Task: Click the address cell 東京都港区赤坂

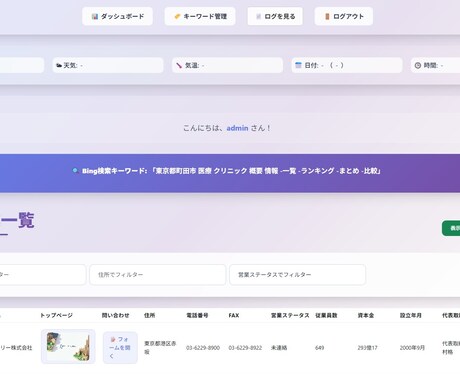Action: (x=160, y=348)
